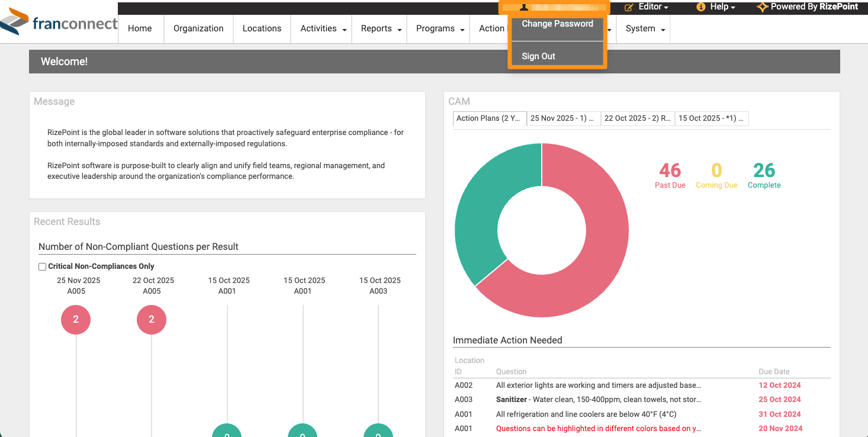This screenshot has height=437, width=868.
Task: Expand the Activities menu dropdown
Action: click(x=345, y=30)
